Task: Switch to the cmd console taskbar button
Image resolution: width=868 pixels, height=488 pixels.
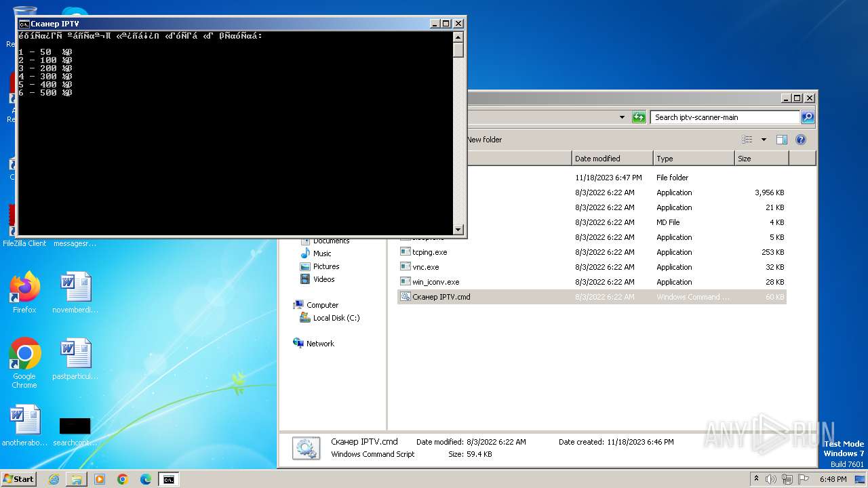Action: [x=168, y=479]
